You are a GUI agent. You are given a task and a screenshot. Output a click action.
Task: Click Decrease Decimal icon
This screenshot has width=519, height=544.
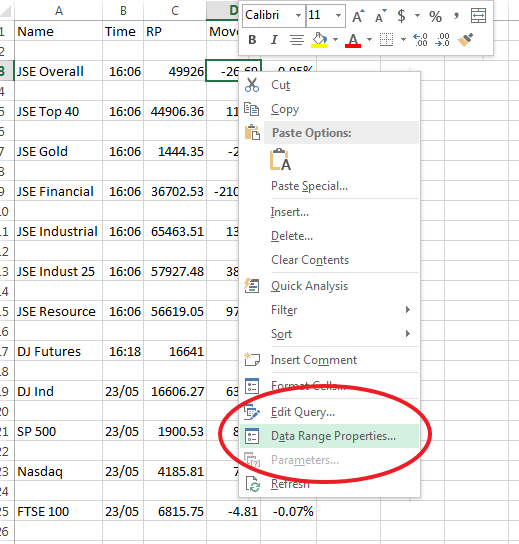pos(443,40)
